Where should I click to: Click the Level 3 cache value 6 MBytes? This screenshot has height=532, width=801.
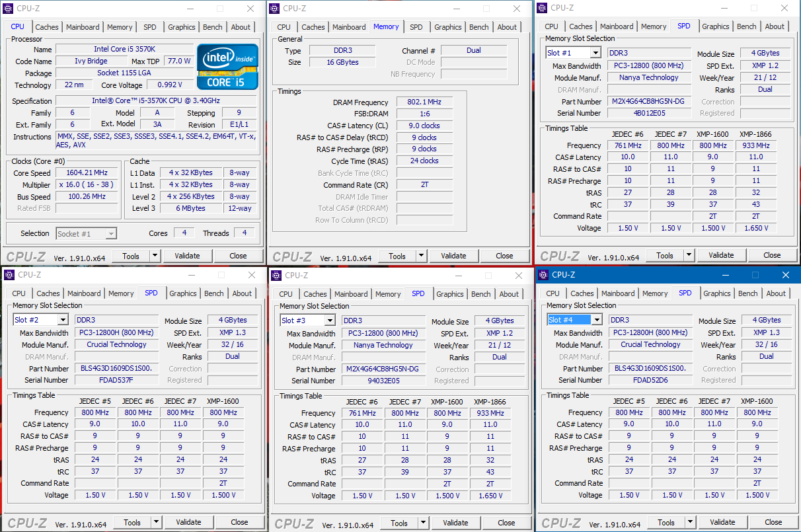pos(192,208)
